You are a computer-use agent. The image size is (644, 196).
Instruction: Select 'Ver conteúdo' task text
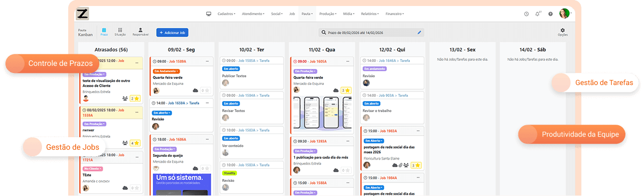click(233, 145)
